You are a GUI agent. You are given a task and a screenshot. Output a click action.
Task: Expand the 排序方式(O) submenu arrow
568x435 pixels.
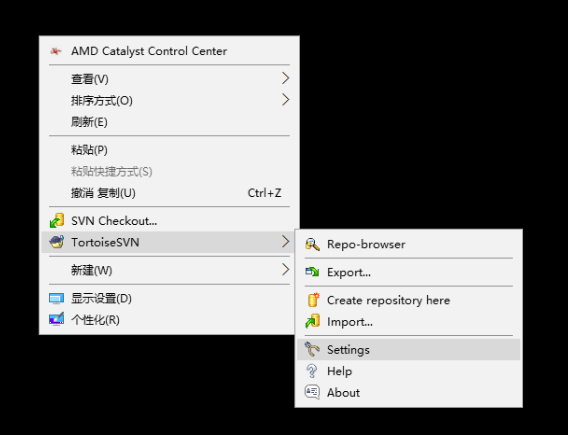pos(286,100)
